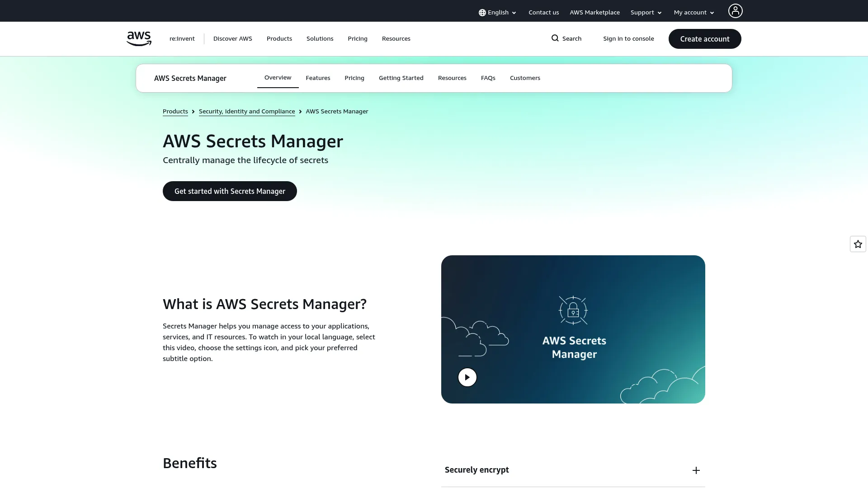Click the globe language icon
The width and height of the screenshot is (868, 488).
coord(482,13)
